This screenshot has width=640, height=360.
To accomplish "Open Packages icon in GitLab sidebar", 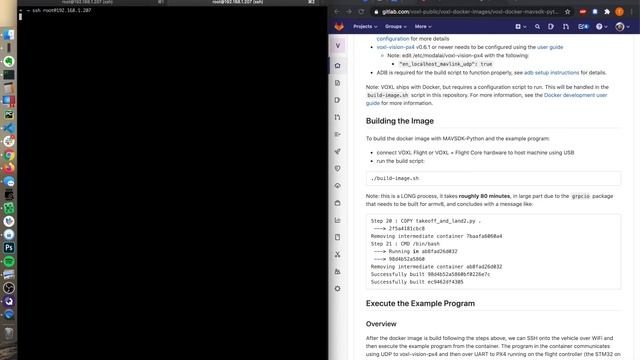I will pyautogui.click(x=338, y=203).
